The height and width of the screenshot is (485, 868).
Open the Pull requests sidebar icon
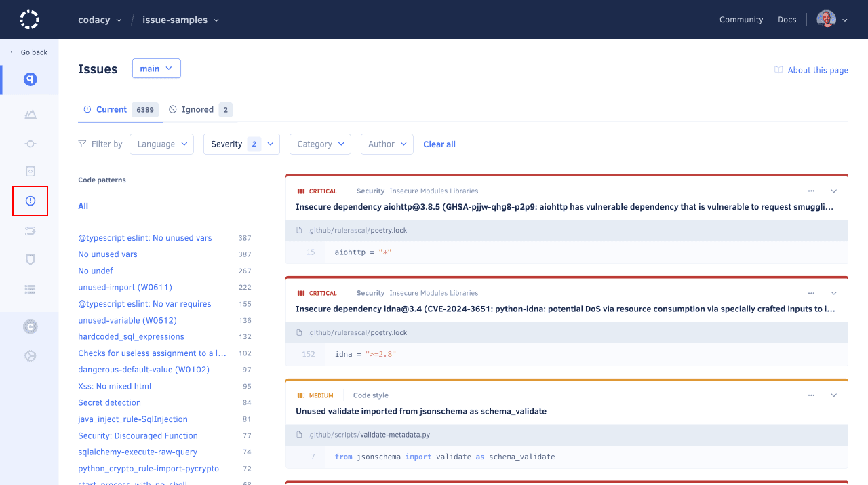30,231
